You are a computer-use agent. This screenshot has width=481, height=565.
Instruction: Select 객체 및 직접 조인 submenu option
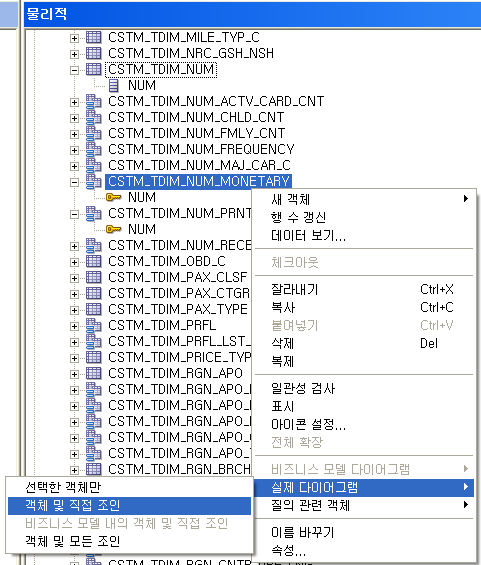[129, 506]
